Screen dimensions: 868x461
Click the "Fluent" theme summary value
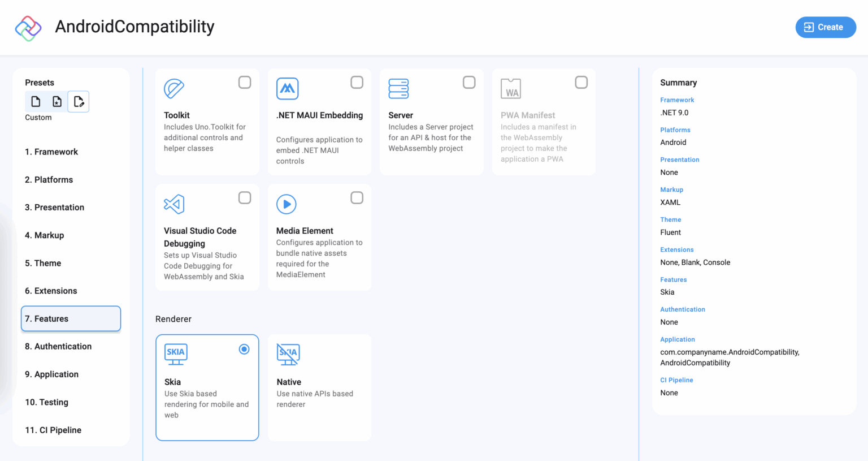click(670, 233)
